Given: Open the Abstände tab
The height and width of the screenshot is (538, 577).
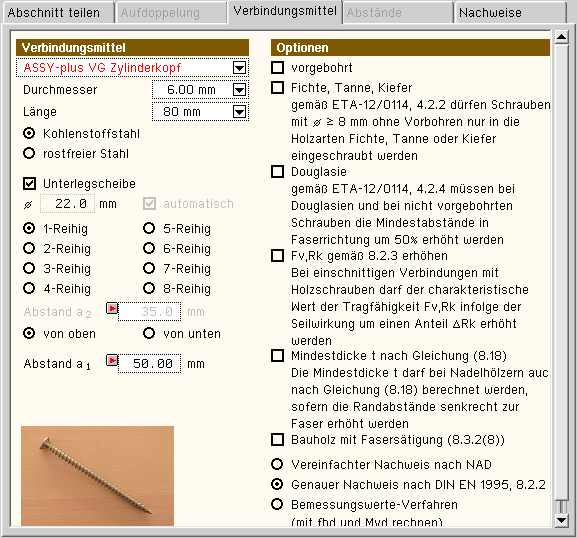Looking at the screenshot, I should pos(398,13).
